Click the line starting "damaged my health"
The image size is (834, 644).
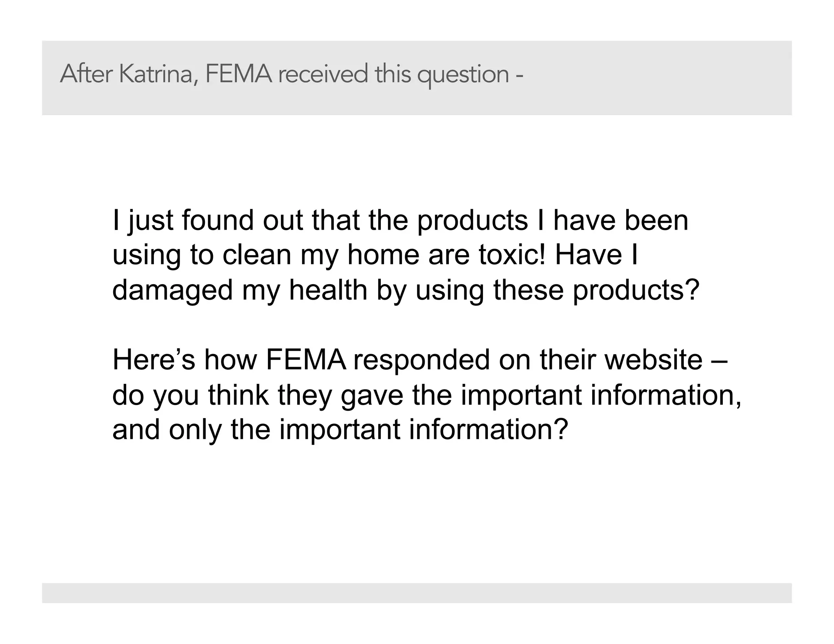[x=406, y=290]
